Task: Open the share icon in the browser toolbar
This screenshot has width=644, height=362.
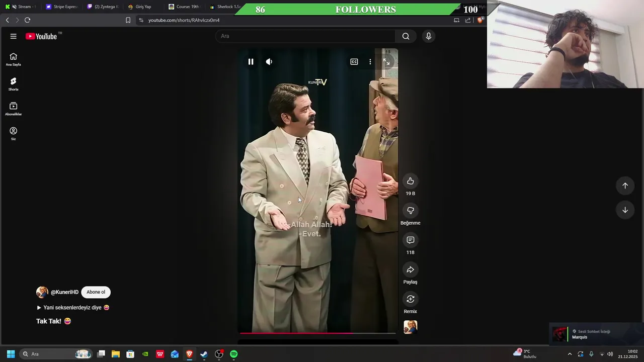Action: pos(468,20)
